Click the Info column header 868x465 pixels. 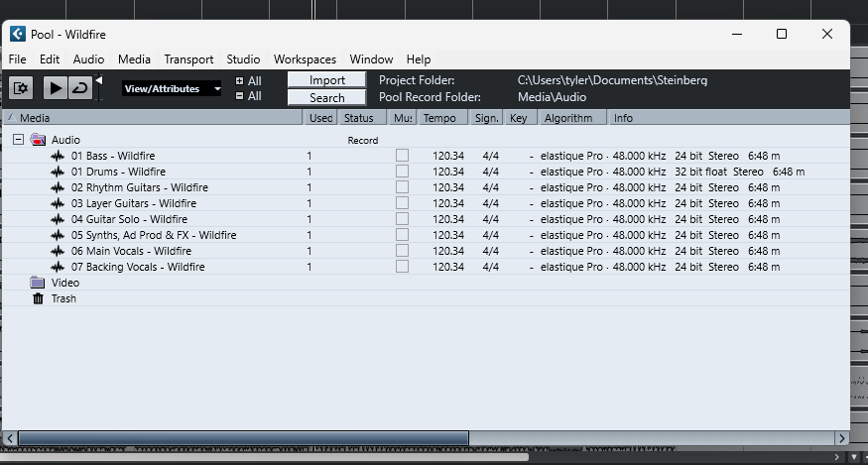point(728,118)
